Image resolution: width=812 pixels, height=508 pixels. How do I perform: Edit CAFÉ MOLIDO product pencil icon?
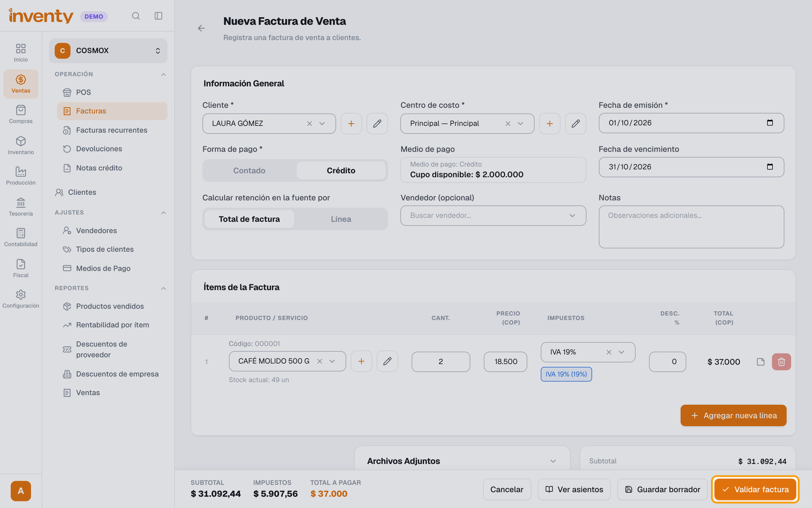387,361
